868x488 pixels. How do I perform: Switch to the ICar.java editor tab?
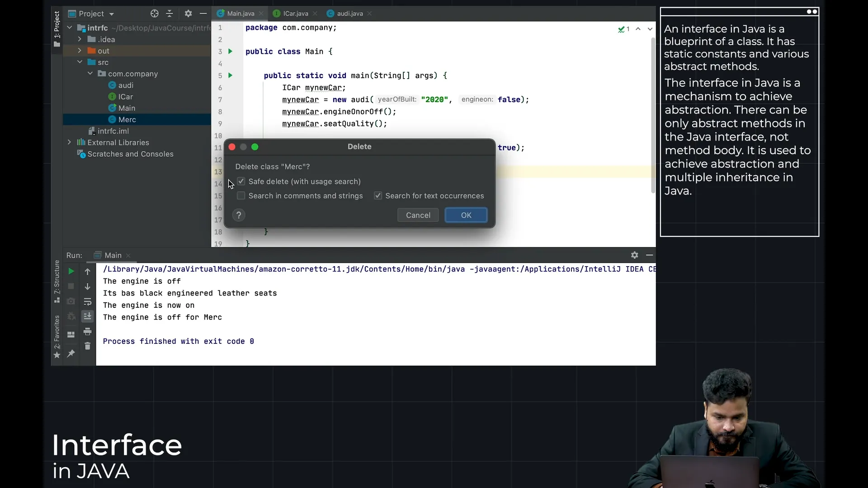click(x=295, y=14)
